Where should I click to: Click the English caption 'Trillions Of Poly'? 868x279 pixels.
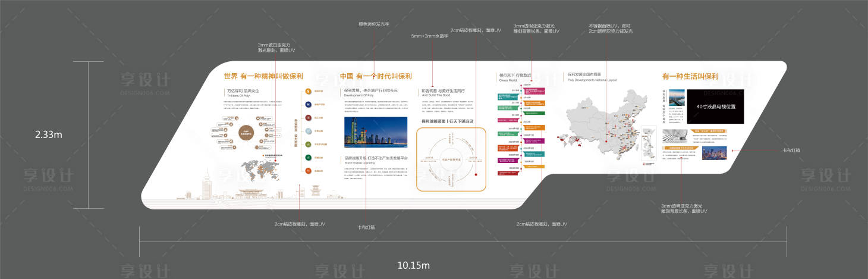click(237, 95)
